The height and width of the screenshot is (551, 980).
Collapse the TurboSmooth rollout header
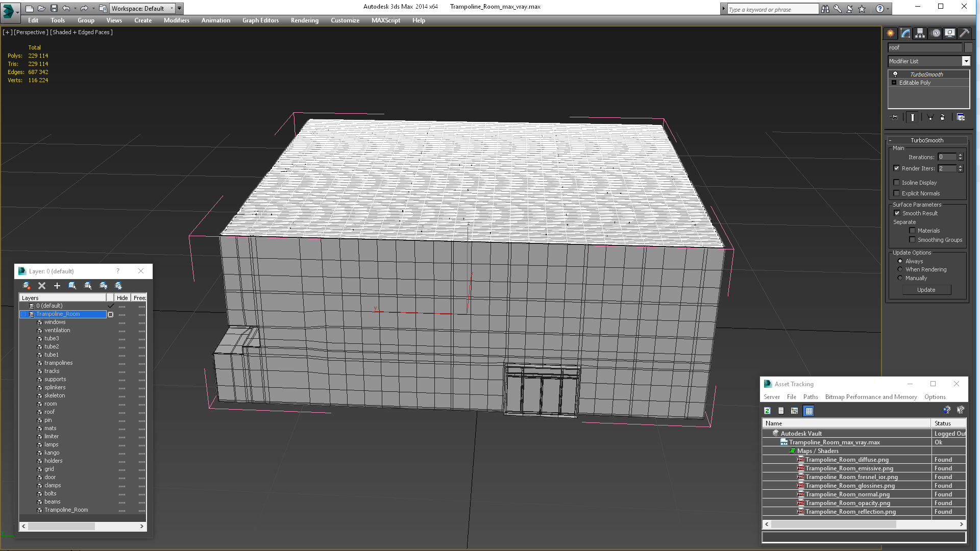pos(927,140)
